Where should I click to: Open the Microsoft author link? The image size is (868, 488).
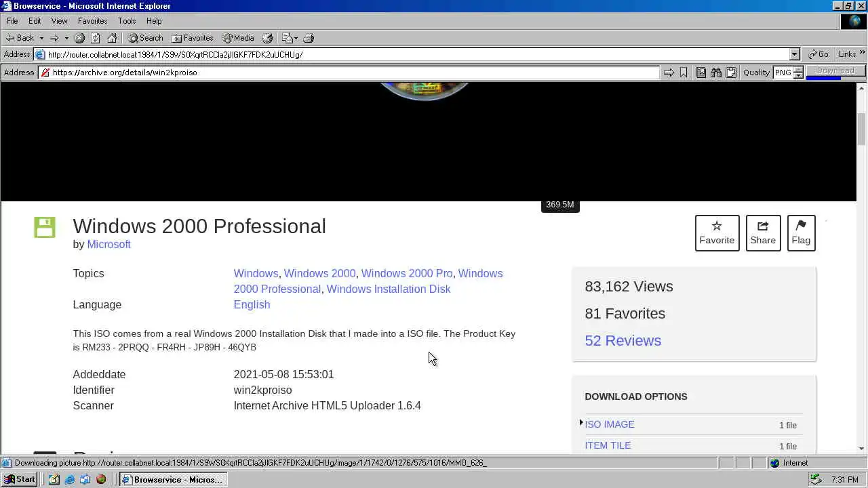[x=108, y=244]
